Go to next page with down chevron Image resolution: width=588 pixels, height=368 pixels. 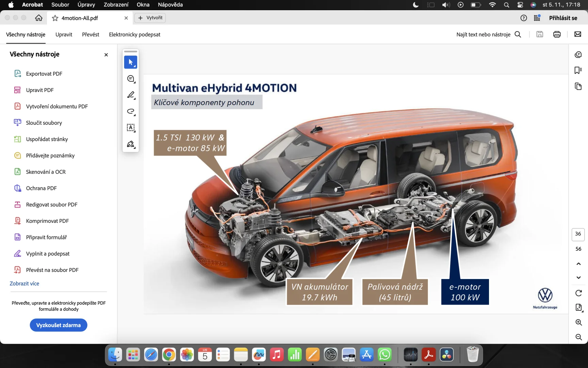[578, 277]
